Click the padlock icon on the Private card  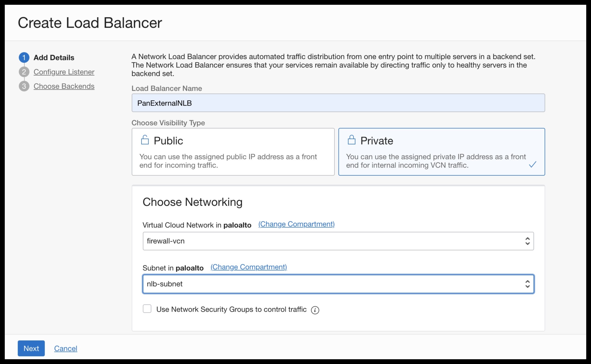tap(351, 140)
